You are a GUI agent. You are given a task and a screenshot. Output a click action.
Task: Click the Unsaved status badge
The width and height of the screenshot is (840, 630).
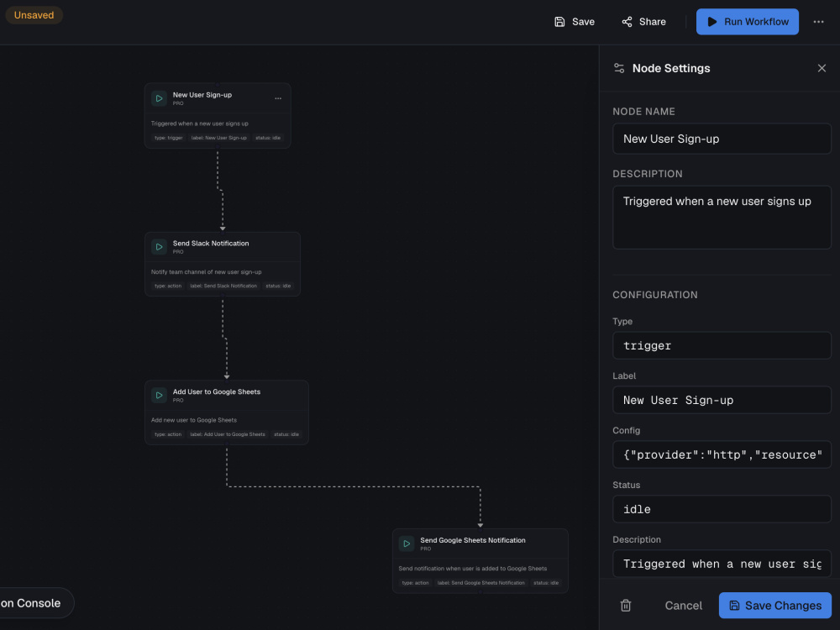(x=34, y=15)
